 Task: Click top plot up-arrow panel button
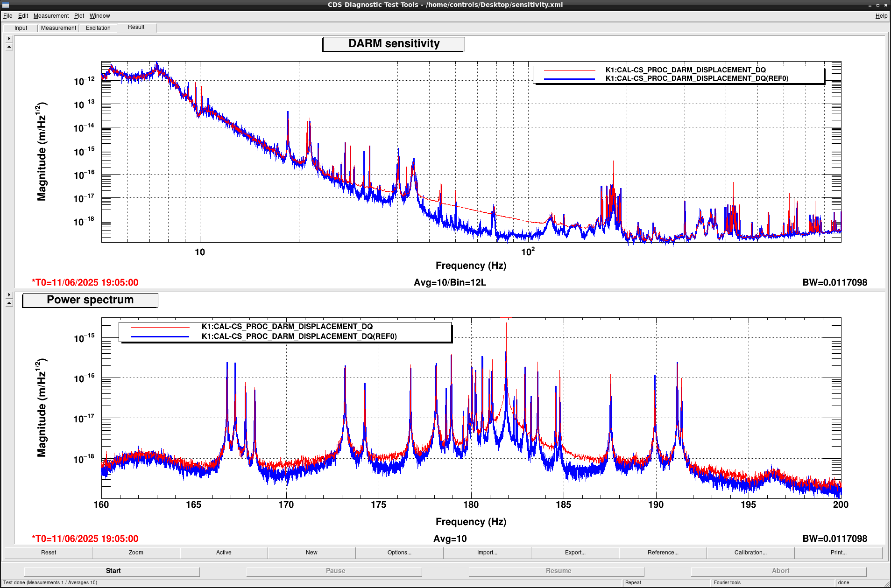pos(9,47)
